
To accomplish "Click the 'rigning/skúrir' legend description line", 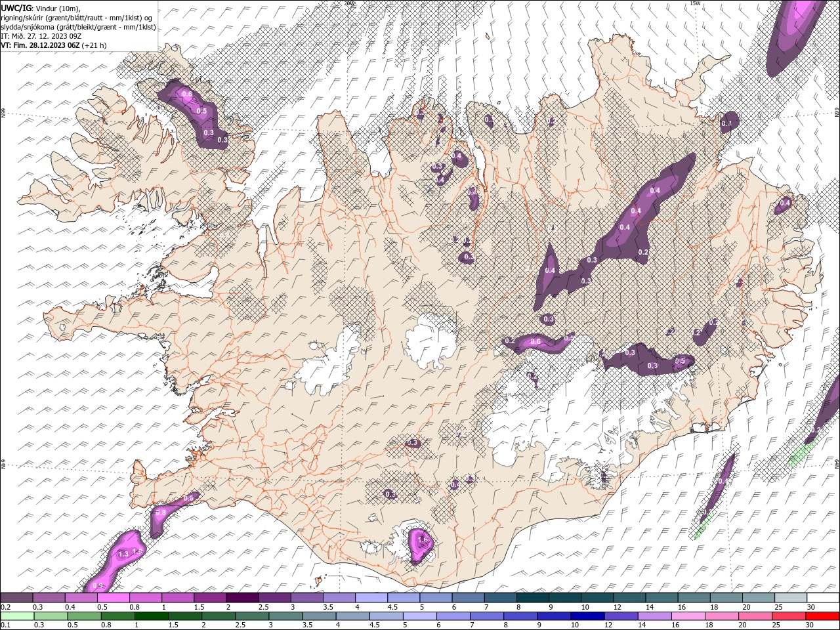I will (x=77, y=17).
